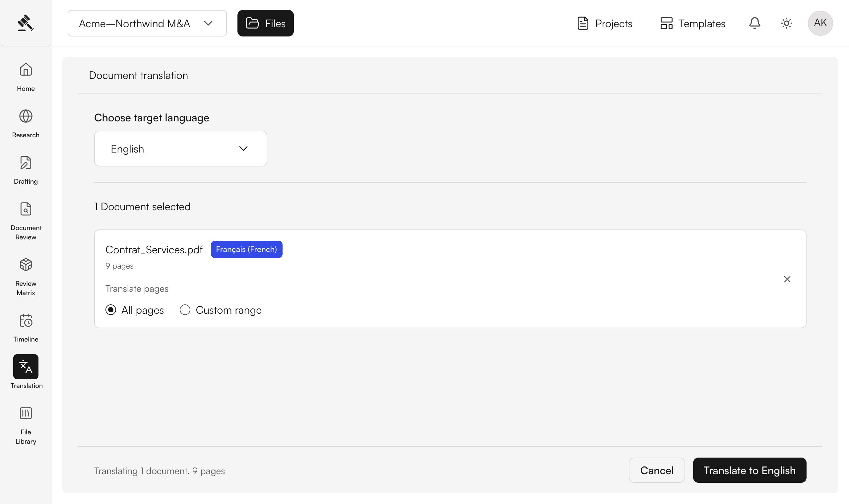
Task: Click the "Choose target language" label
Action: pos(152,118)
